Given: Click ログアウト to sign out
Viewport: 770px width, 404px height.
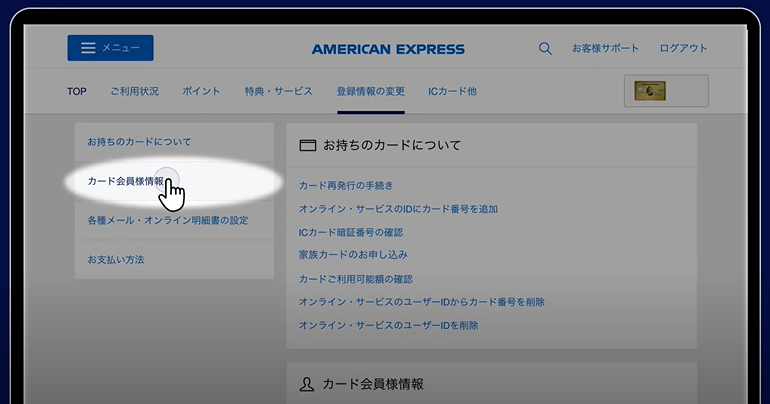Looking at the screenshot, I should coord(683,48).
